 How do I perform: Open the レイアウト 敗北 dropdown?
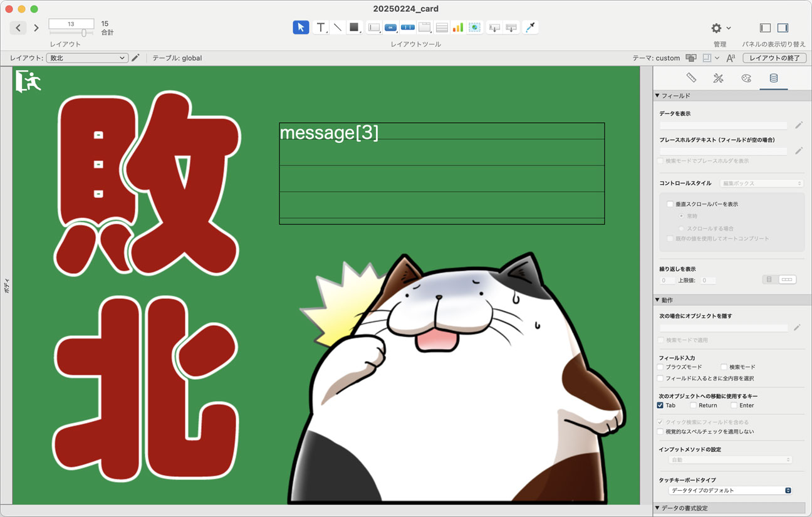coord(87,58)
